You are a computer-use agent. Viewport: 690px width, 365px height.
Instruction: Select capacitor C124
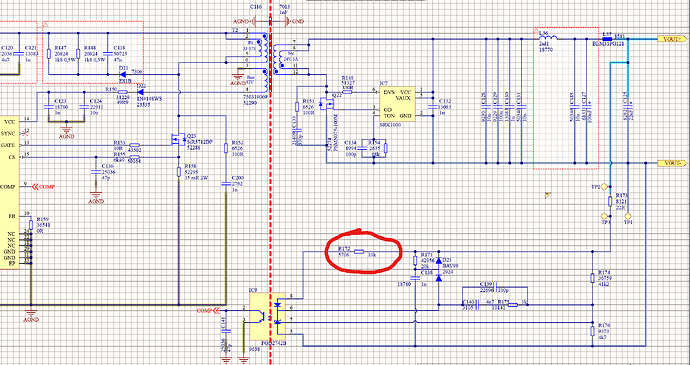coord(83,107)
